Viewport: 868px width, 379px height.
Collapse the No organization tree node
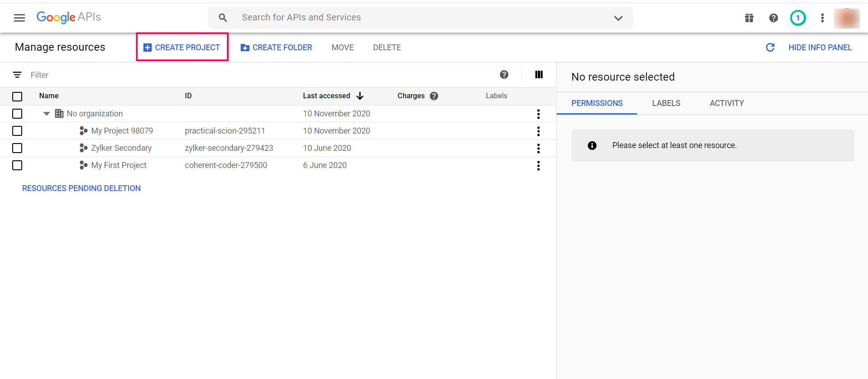pyautogui.click(x=46, y=114)
